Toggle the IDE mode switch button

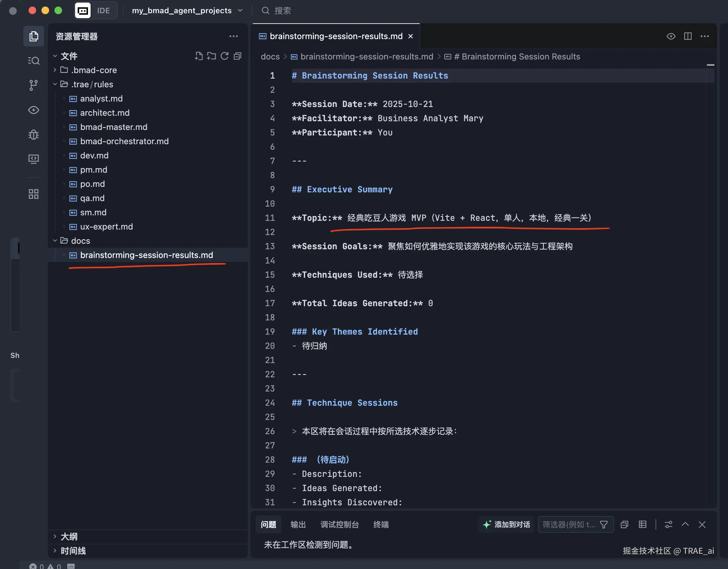pos(96,11)
